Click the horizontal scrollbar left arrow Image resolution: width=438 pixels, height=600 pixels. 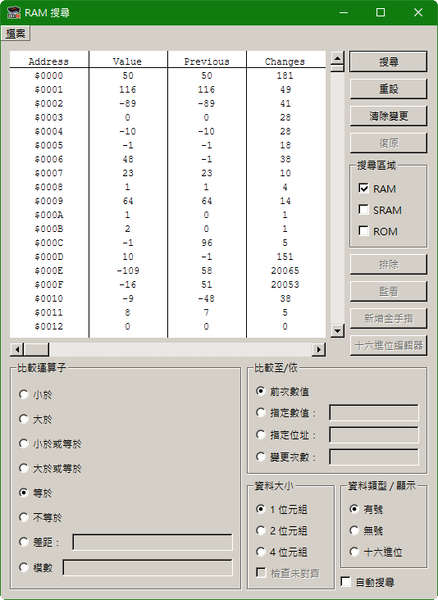point(17,349)
